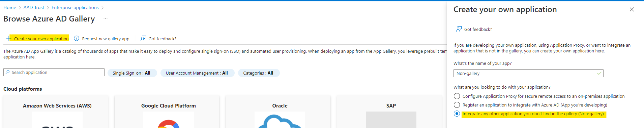
Task: Click the Search application input field
Action: coord(54,72)
